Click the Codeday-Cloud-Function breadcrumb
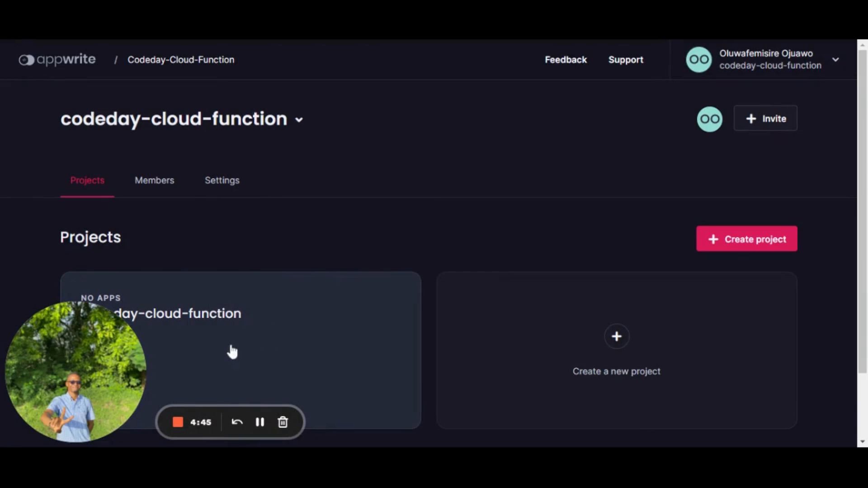 (x=181, y=60)
